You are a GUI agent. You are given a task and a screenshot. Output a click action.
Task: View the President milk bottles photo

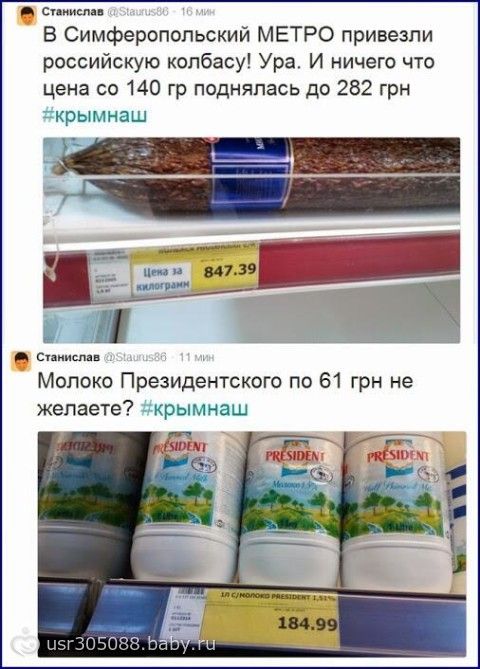(252, 544)
